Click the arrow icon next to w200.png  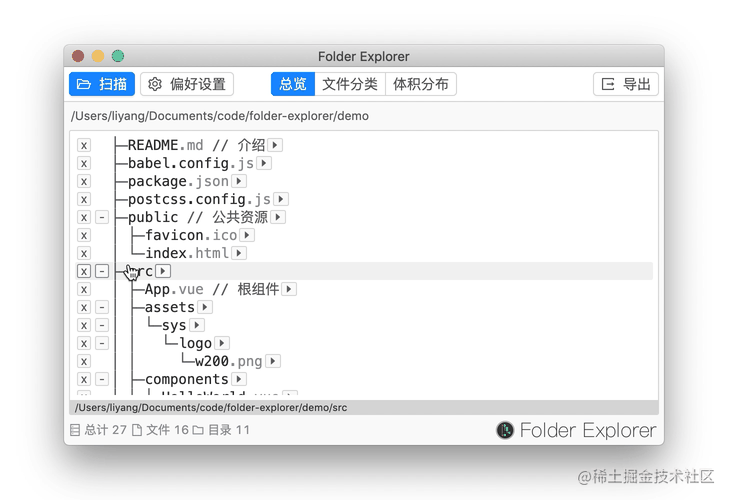[x=273, y=361]
